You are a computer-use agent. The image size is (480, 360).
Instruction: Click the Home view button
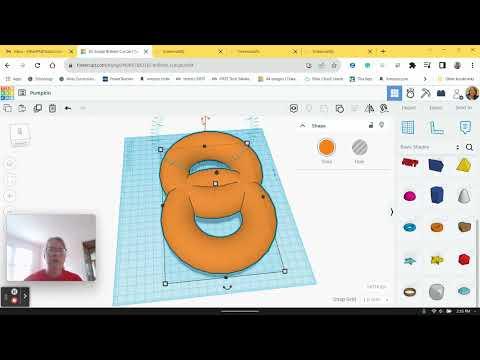[10, 164]
